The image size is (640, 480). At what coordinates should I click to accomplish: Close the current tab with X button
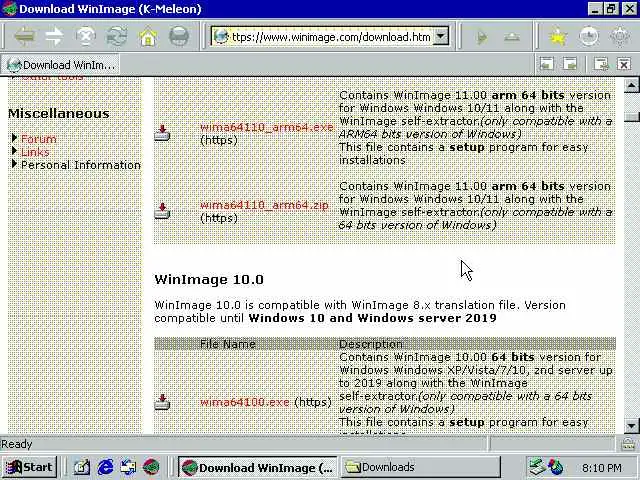tap(624, 64)
